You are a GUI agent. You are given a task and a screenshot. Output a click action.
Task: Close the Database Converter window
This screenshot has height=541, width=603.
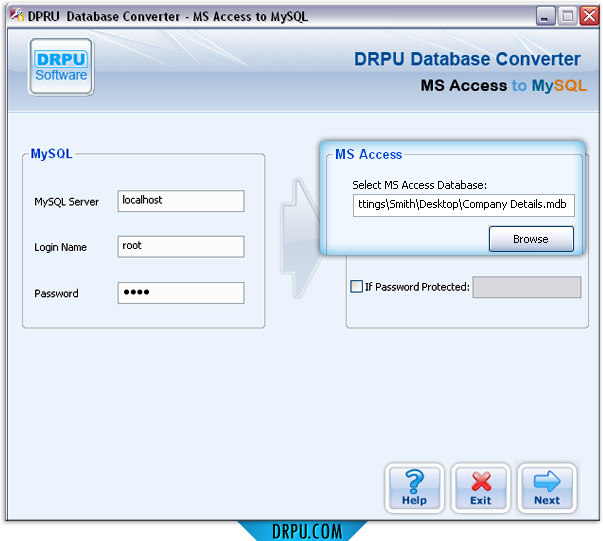(588, 16)
